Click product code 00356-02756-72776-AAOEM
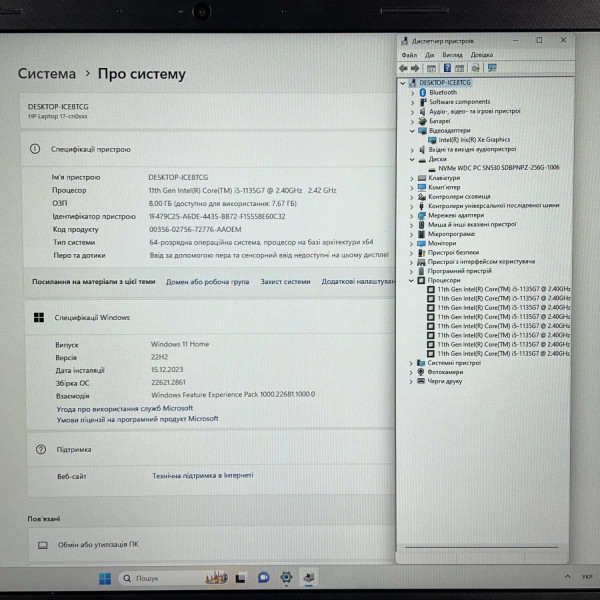 click(195, 230)
